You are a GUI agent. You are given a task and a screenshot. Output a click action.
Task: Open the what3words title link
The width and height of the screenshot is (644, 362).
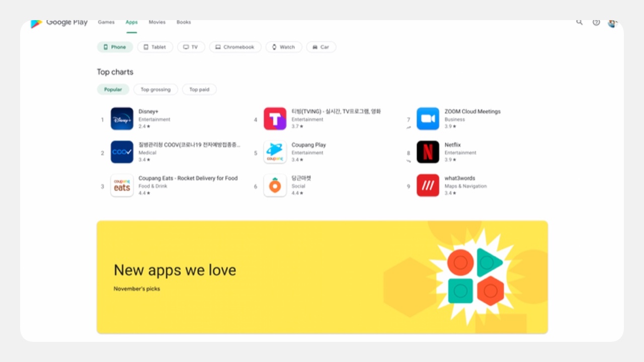coord(460,178)
